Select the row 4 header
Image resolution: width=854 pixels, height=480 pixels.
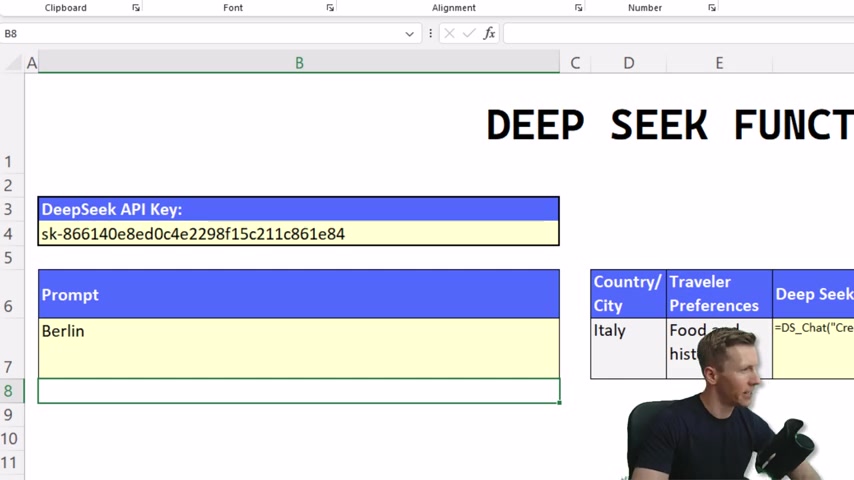9,234
